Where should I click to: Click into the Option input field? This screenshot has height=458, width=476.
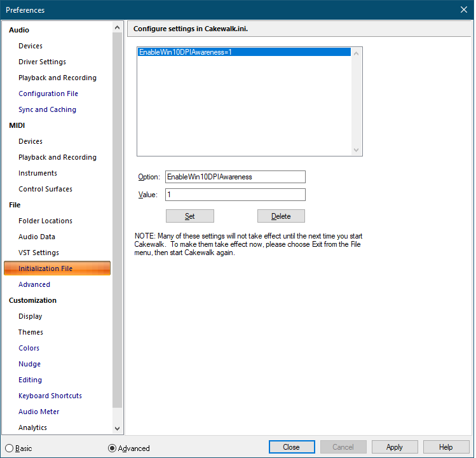[235, 177]
